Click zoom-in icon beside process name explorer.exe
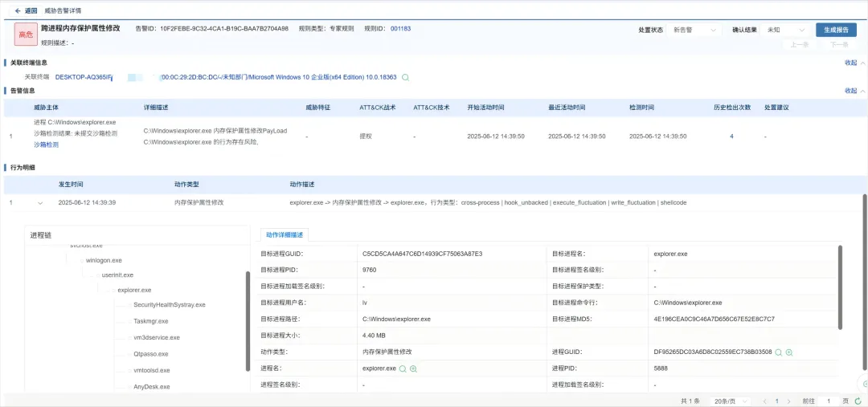This screenshot has width=868, height=407. tap(413, 368)
